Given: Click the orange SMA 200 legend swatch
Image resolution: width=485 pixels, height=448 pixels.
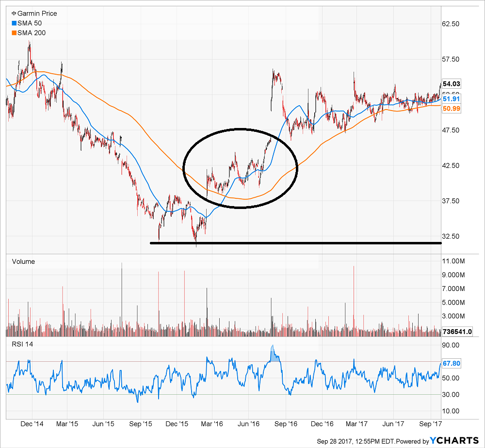Looking at the screenshot, I should coord(14,33).
